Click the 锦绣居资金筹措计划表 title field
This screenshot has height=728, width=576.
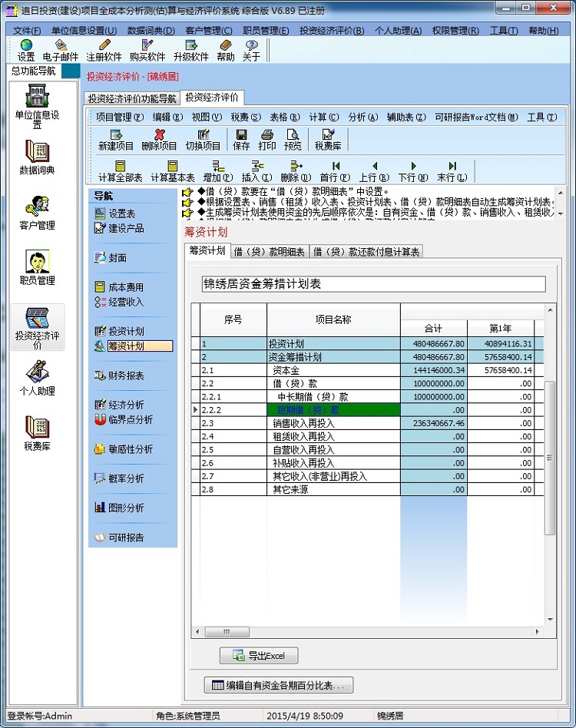pyautogui.click(x=374, y=284)
